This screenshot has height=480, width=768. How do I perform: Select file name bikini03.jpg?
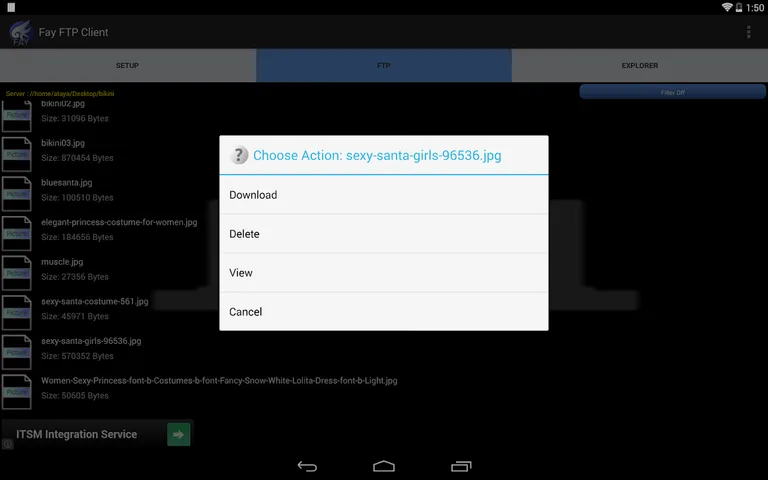point(63,143)
